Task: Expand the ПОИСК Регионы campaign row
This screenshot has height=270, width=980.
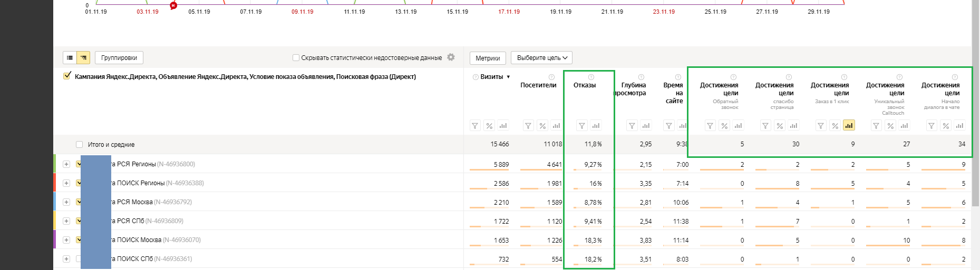Action: tap(66, 183)
